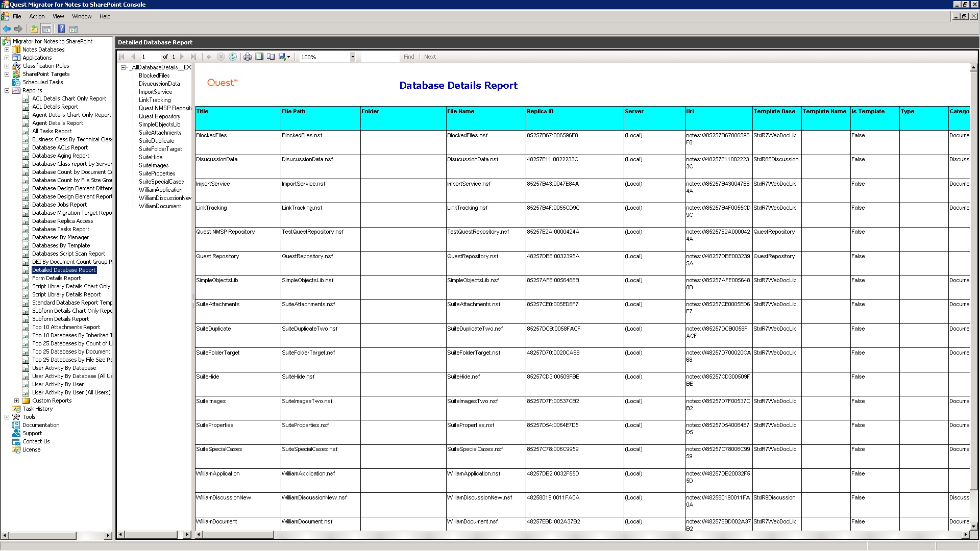Click the Page Setup icon
Viewport: 980px width, 551px height.
(271, 57)
